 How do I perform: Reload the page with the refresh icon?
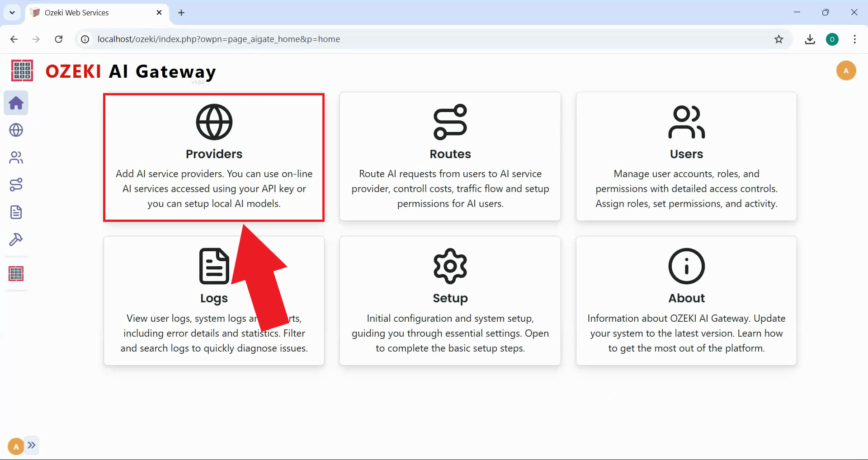tap(58, 39)
